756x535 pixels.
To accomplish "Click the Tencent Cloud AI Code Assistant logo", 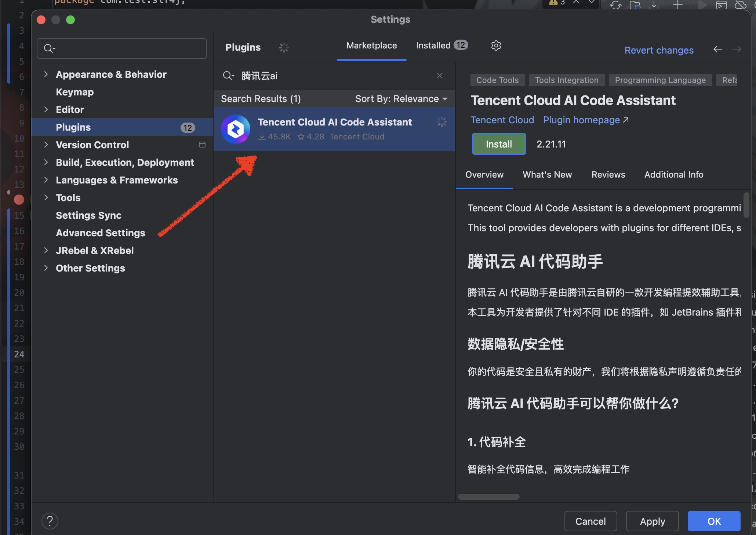I will point(236,129).
